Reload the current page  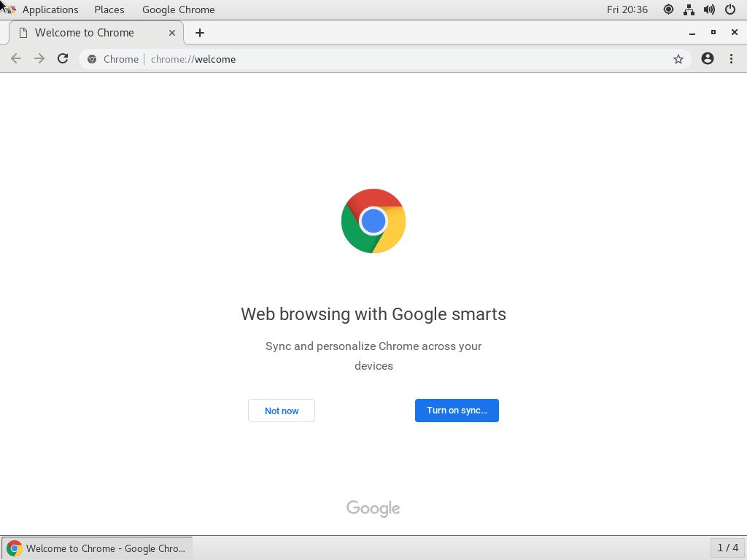[62, 59]
